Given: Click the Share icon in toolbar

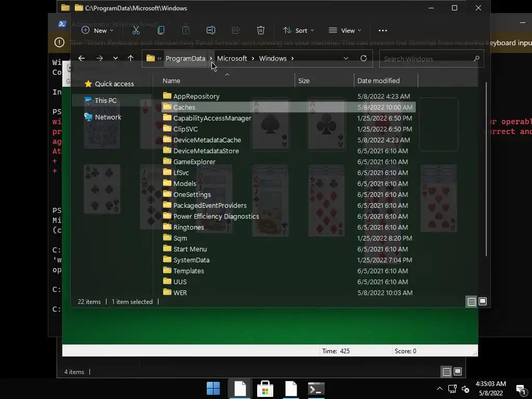Looking at the screenshot, I should (236, 31).
